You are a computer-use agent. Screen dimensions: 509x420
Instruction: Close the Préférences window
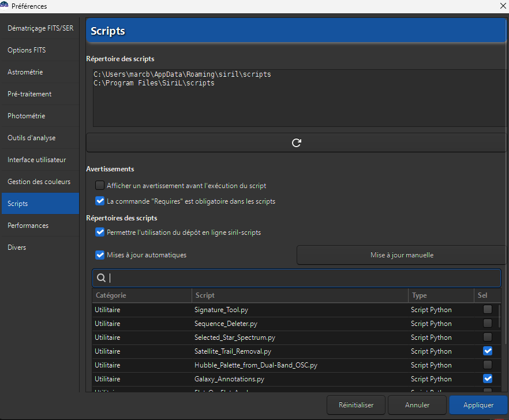point(502,6)
